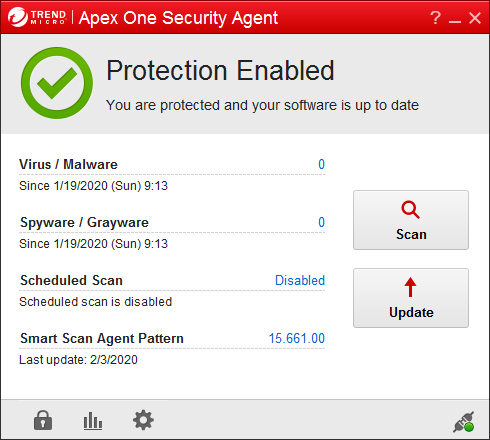Screen dimensions: 490x440
Task: Select the Spyware / Grayware heading
Action: click(x=84, y=223)
